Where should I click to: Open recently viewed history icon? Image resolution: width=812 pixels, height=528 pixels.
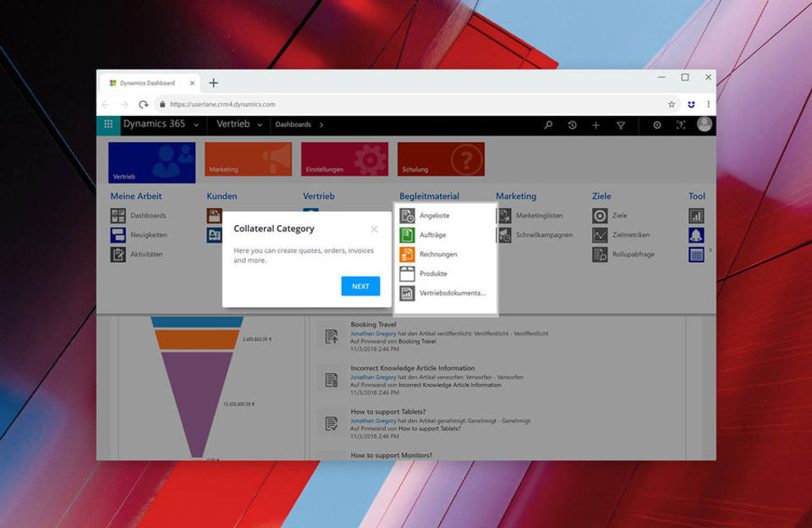tap(572, 125)
